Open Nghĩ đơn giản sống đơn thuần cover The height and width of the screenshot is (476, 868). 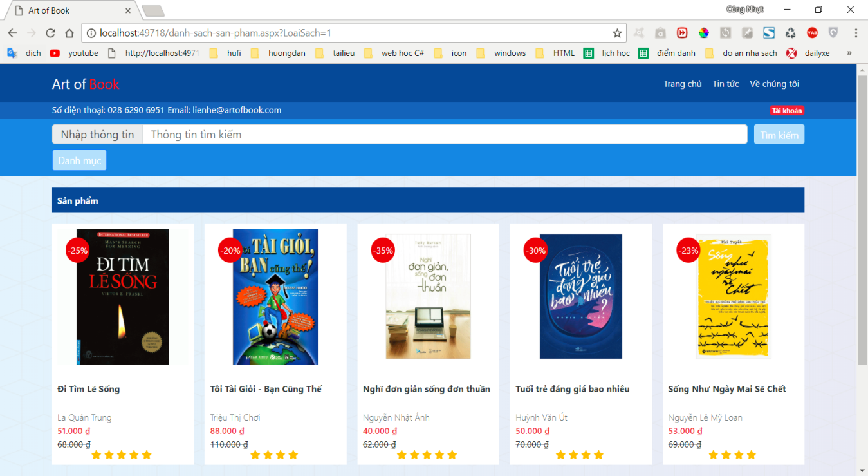pos(428,297)
